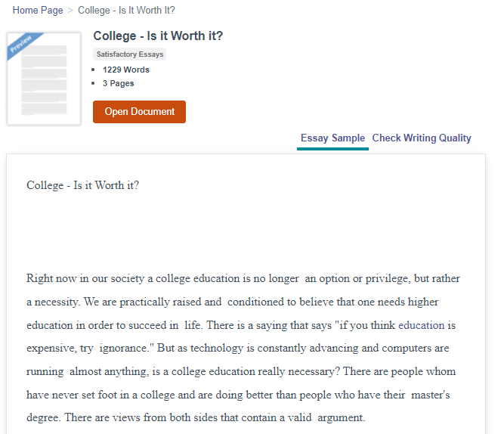Click the essay title inside the sample box
The width and height of the screenshot is (504, 434).
pyautogui.click(x=82, y=185)
